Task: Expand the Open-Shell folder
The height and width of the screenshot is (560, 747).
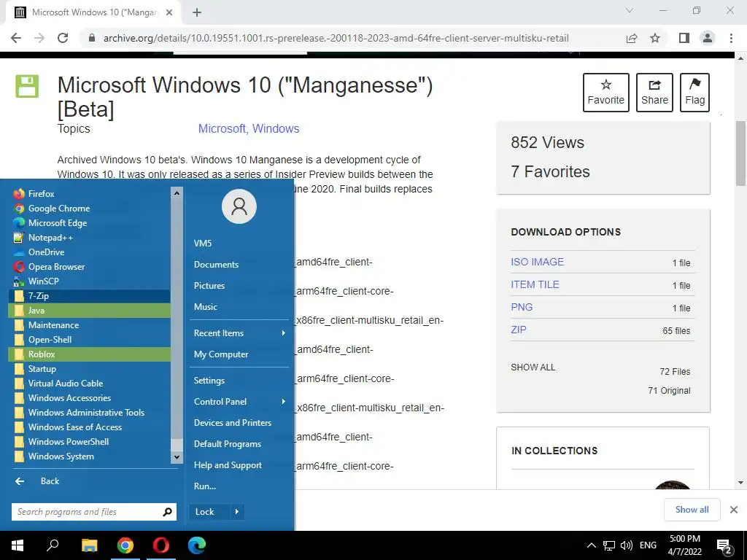Action: [x=90, y=340]
